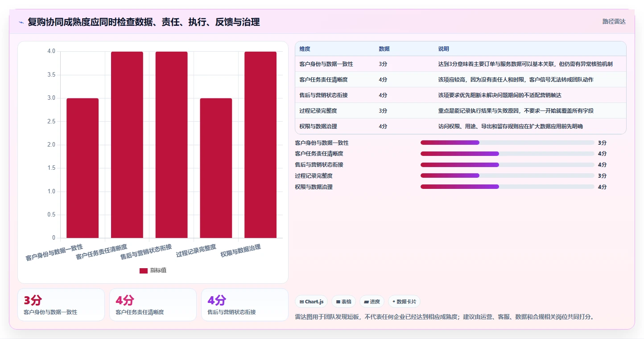Click the description starting 该项要求优先阻断
This screenshot has width=644, height=339.
point(500,95)
